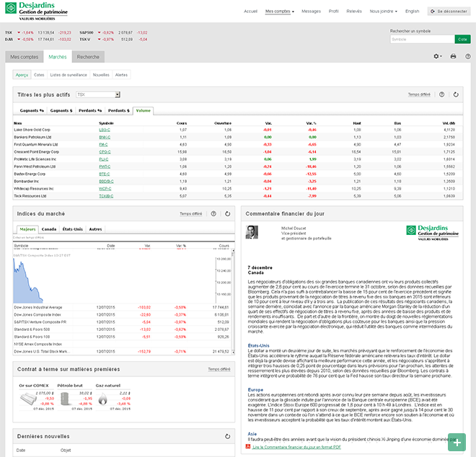The width and height of the screenshot is (476, 457).
Task: Click Temps différé in Contrat à terme panel
Action: tap(219, 369)
